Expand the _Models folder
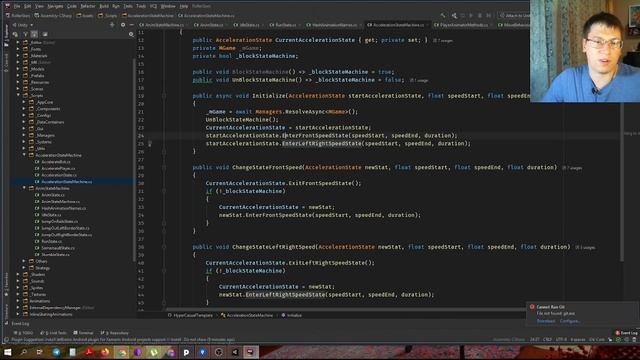The width and height of the screenshot is (640, 360). 18,69
